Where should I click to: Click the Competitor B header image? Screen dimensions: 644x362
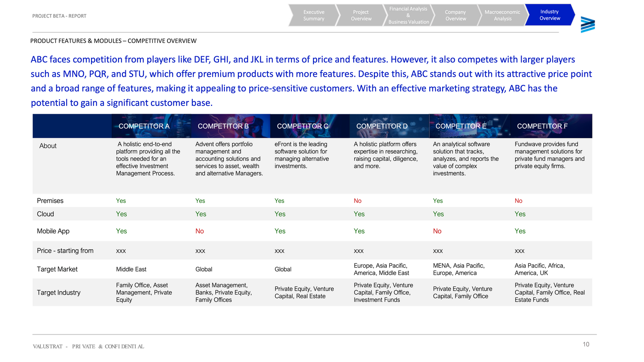point(223,126)
